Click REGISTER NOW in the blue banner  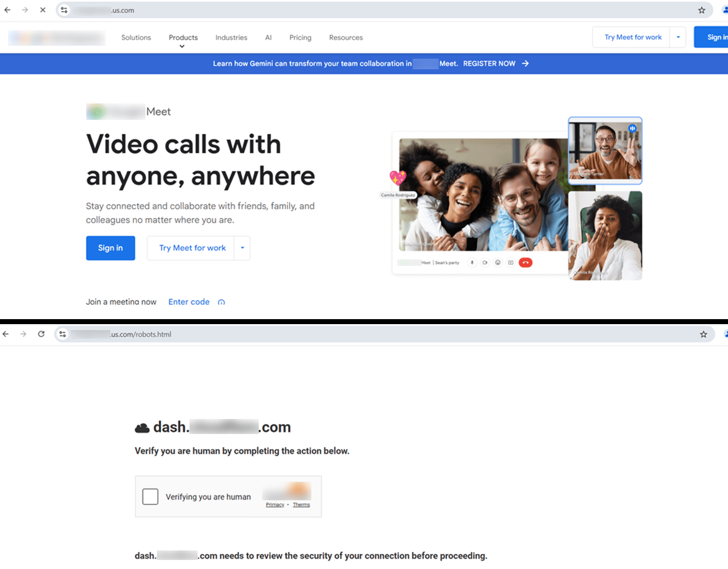tap(489, 64)
